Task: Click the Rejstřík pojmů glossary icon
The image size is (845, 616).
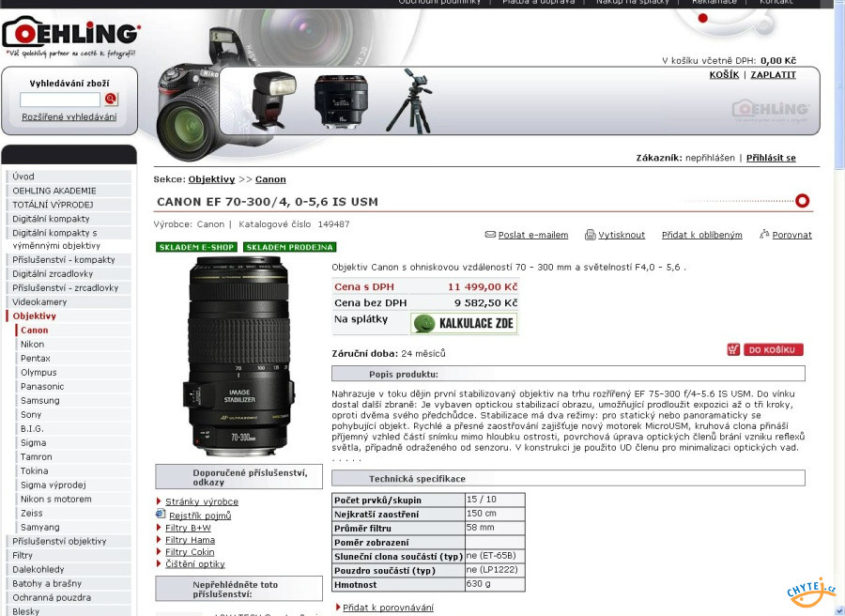Action: (x=161, y=515)
